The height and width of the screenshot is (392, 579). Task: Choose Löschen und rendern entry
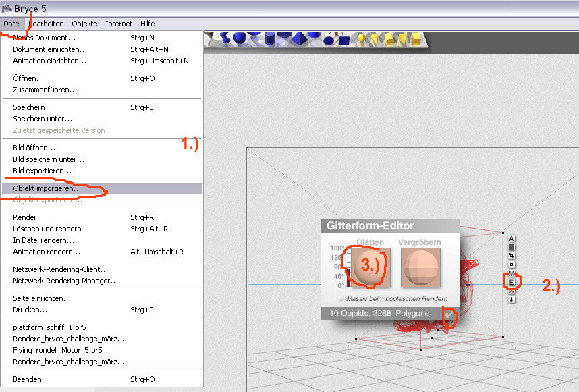point(102,229)
